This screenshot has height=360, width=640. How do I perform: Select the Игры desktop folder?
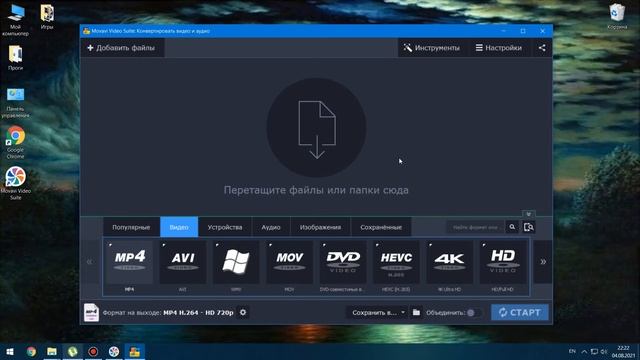click(x=47, y=17)
